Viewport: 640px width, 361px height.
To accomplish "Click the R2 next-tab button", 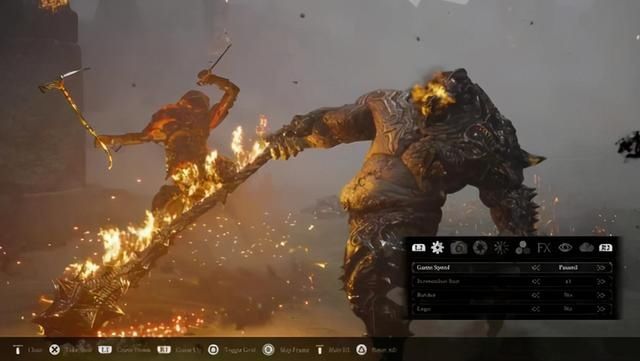I will (x=605, y=247).
